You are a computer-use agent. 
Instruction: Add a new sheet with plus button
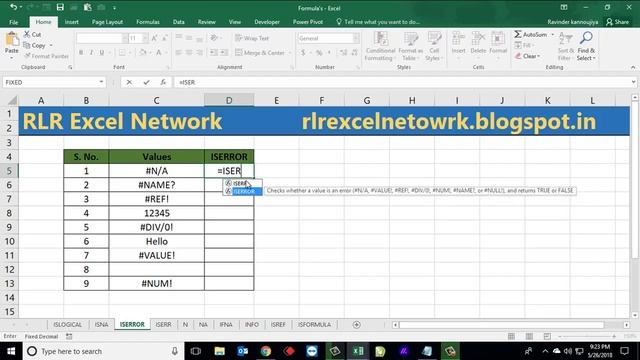click(356, 325)
